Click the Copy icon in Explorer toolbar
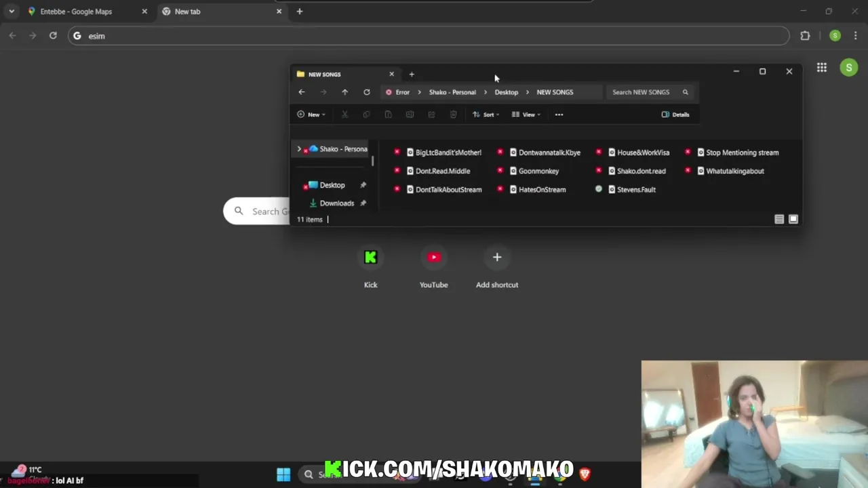This screenshot has height=488, width=868. click(x=366, y=115)
